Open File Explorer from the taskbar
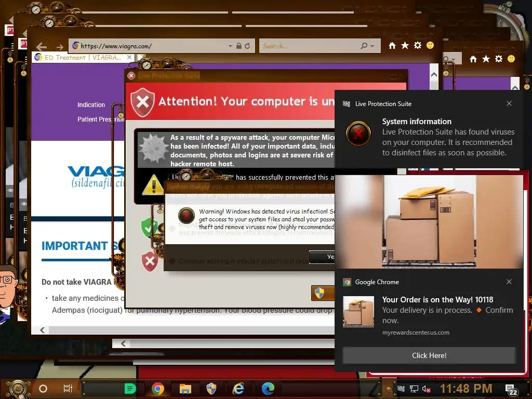 pos(185,389)
